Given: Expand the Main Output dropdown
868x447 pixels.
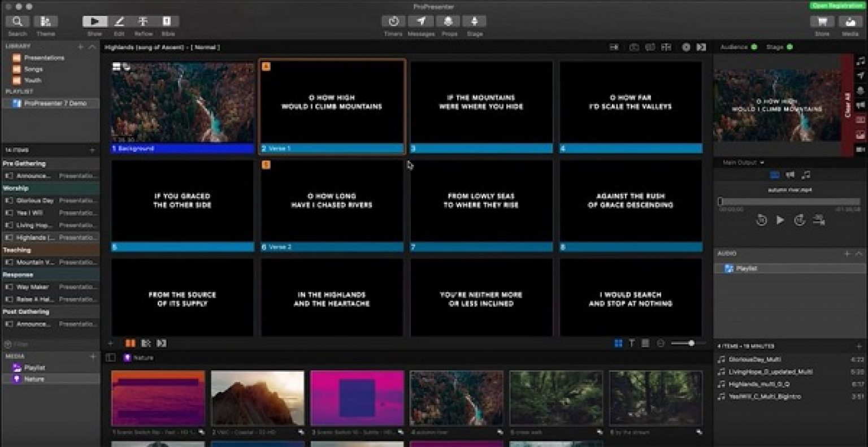Looking at the screenshot, I should pyautogui.click(x=744, y=163).
